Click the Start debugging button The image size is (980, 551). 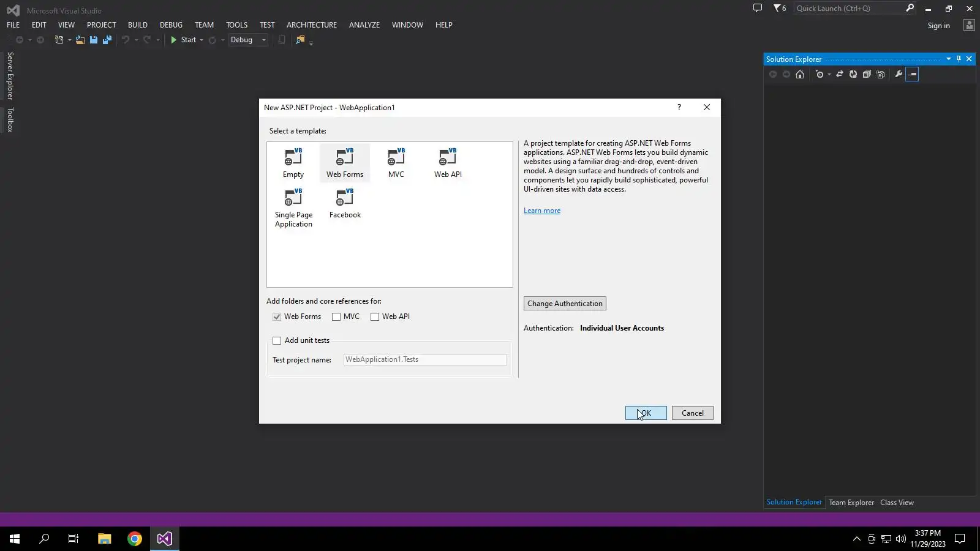[183, 40]
